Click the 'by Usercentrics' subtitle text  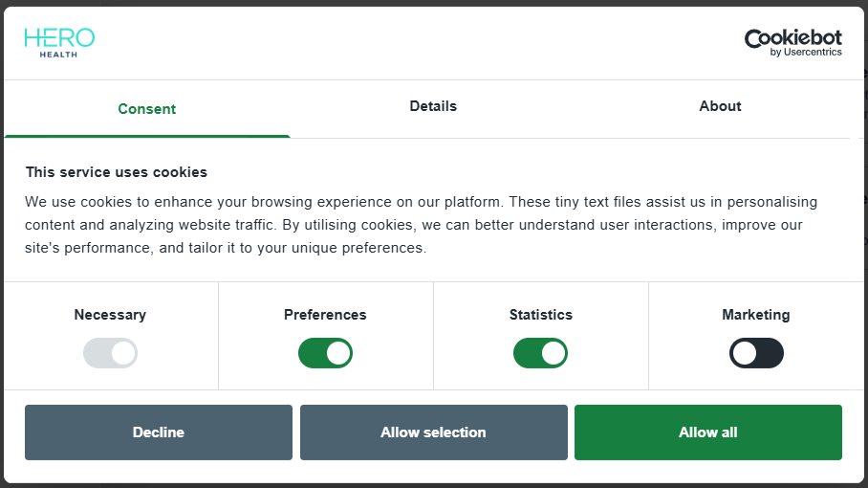point(806,53)
